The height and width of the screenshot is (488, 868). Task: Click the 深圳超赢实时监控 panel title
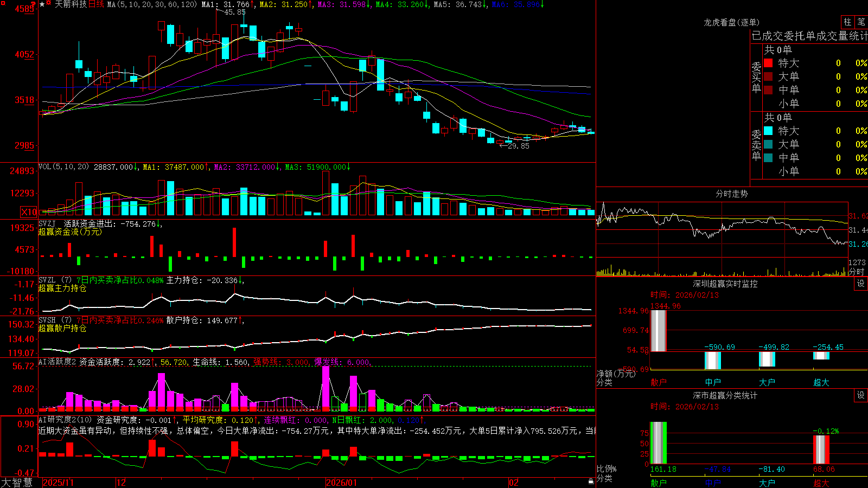pos(725,284)
